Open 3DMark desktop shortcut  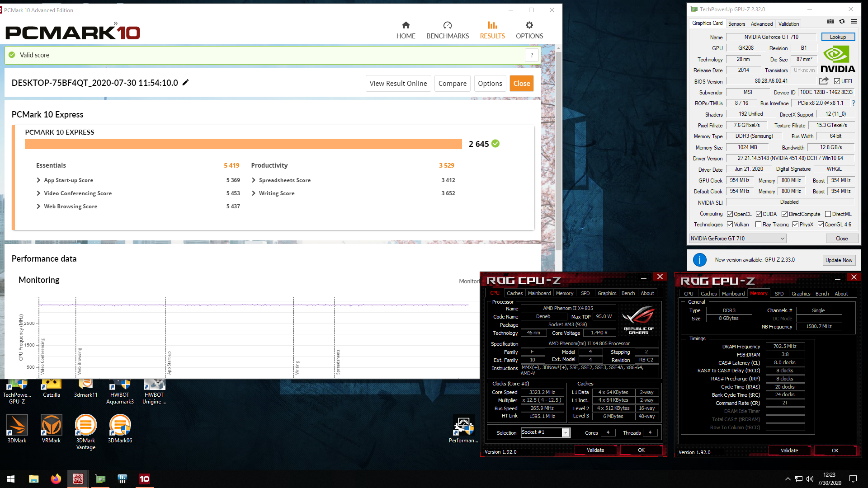[17, 429]
